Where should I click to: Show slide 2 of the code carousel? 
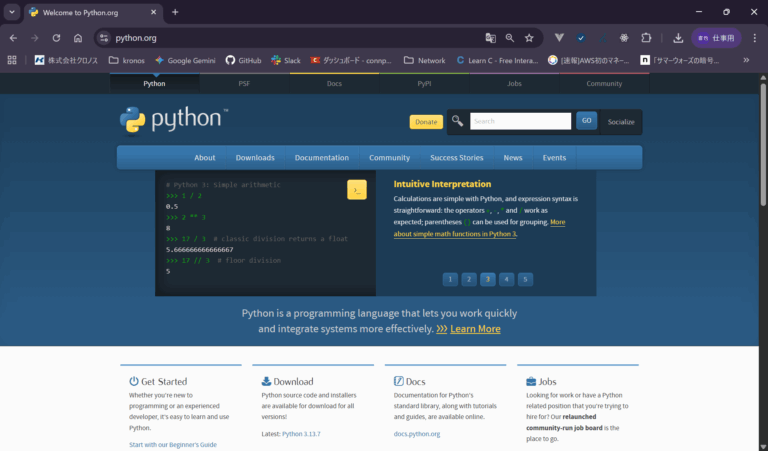pos(469,279)
